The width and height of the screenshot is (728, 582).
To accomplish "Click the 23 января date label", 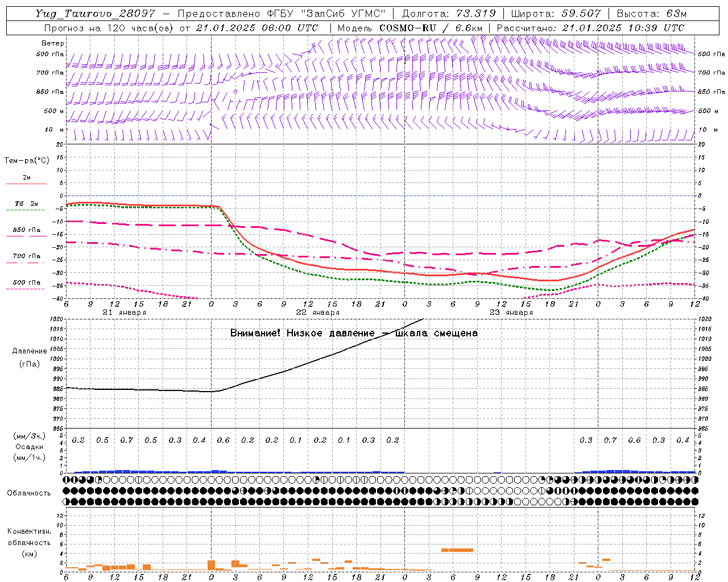I will click(511, 313).
